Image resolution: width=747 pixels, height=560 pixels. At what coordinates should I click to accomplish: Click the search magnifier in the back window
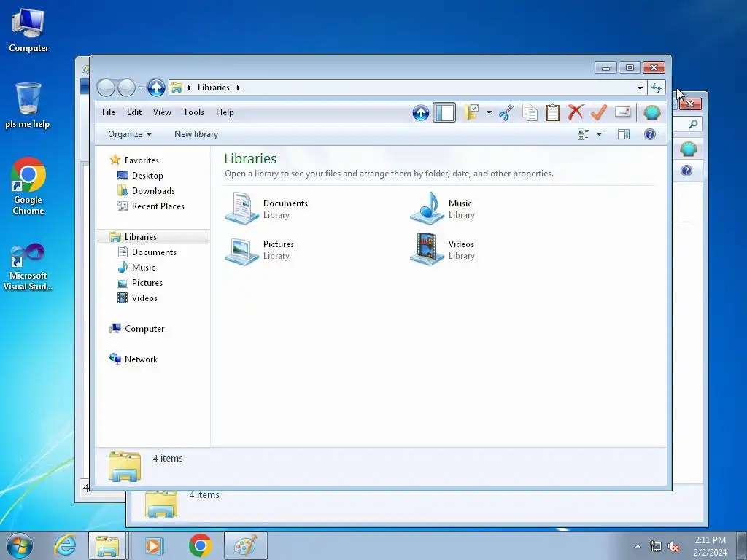pyautogui.click(x=693, y=124)
